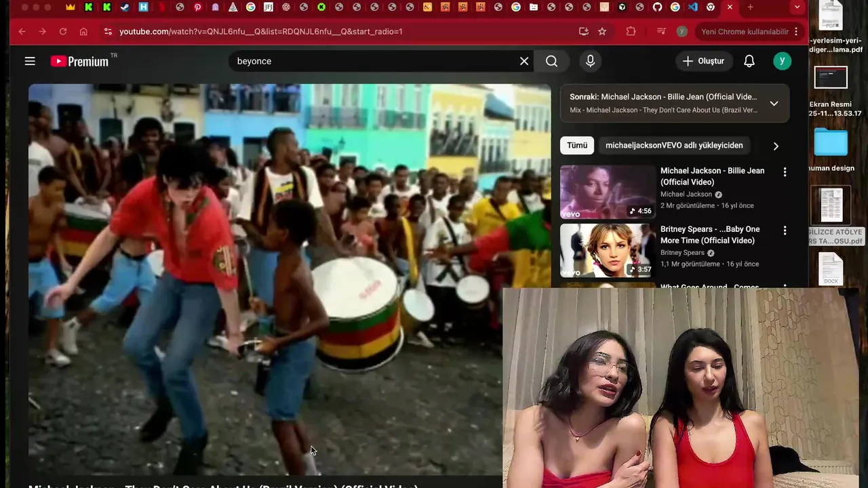Open a new browser tab with plus
The height and width of the screenshot is (488, 868).
(750, 7)
